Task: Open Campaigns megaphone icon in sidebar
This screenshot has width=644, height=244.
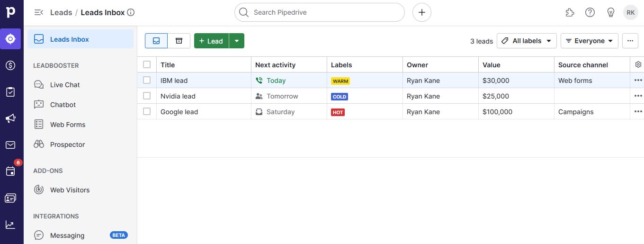Action: tap(10, 118)
